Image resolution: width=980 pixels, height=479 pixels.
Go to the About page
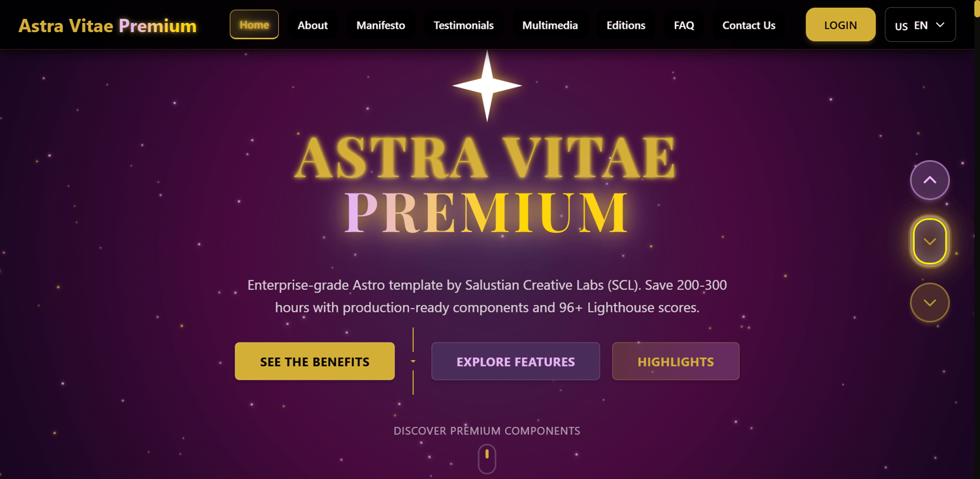pyautogui.click(x=312, y=25)
